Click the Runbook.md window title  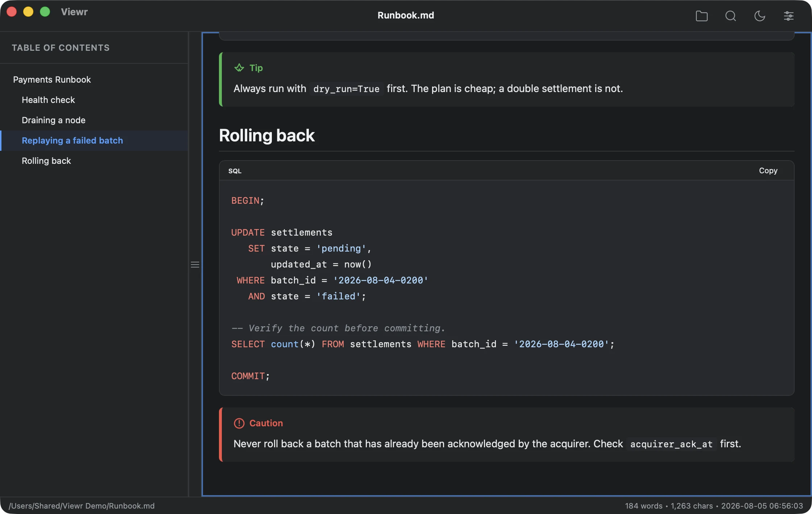point(406,15)
